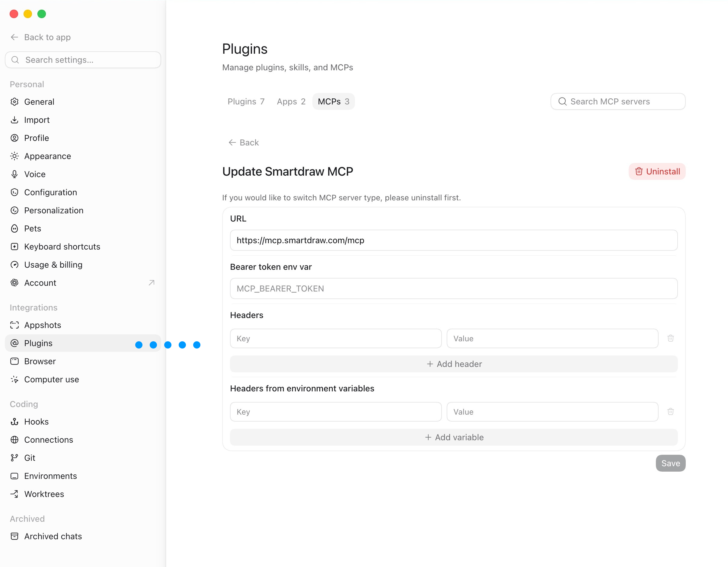Screen dimensions: 728x567
Task: Open Connections settings
Action: [83, 440]
